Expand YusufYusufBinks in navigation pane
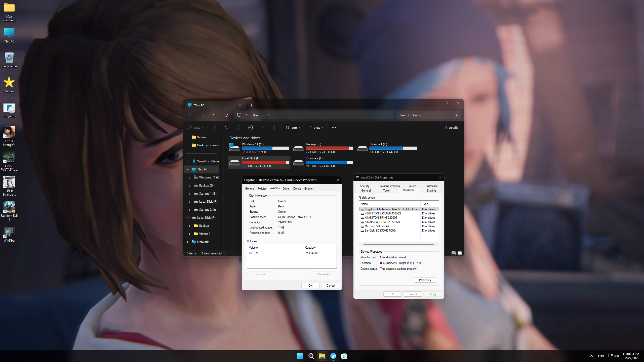This screenshot has height=362, width=644. 187,161
